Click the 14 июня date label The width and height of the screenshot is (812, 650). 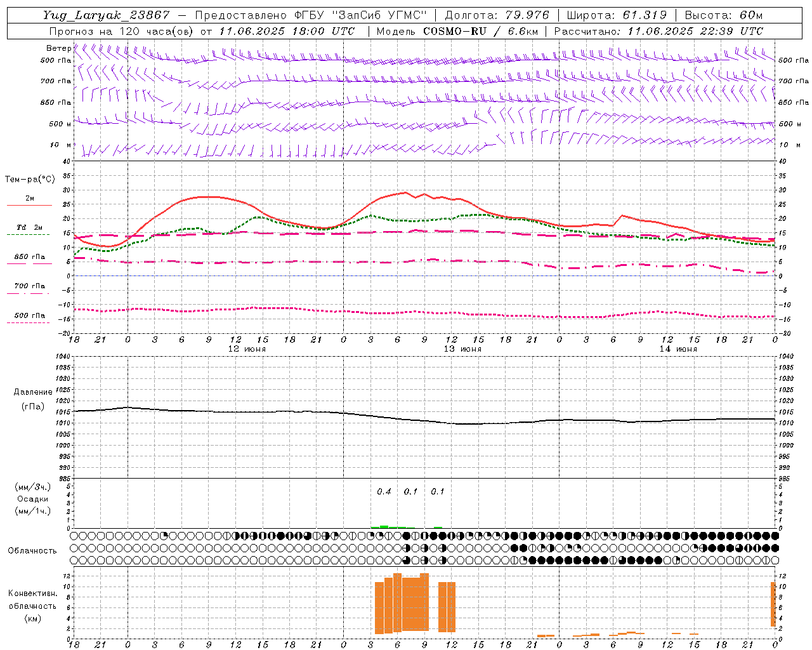click(x=678, y=349)
